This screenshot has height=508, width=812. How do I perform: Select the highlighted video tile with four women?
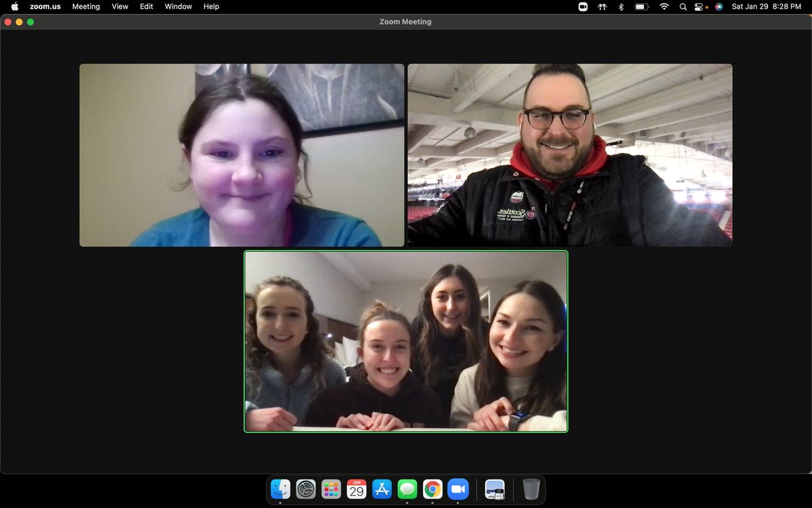pos(406,341)
